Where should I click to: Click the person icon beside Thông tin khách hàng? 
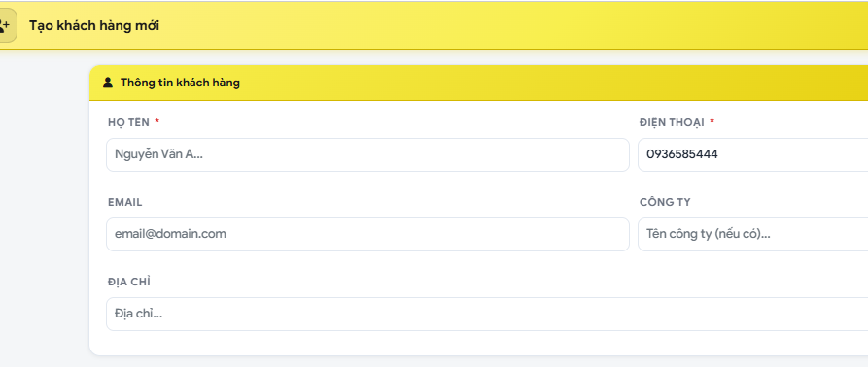point(108,83)
